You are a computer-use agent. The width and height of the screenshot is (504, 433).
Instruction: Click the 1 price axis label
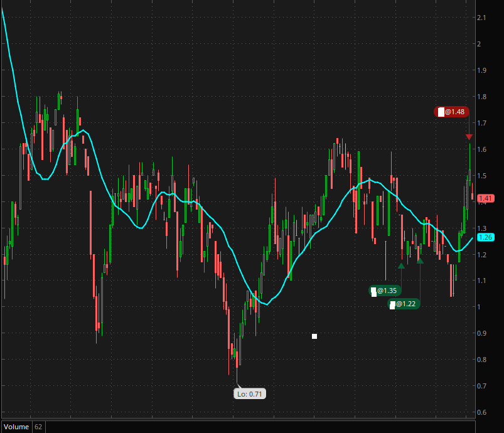480,307
